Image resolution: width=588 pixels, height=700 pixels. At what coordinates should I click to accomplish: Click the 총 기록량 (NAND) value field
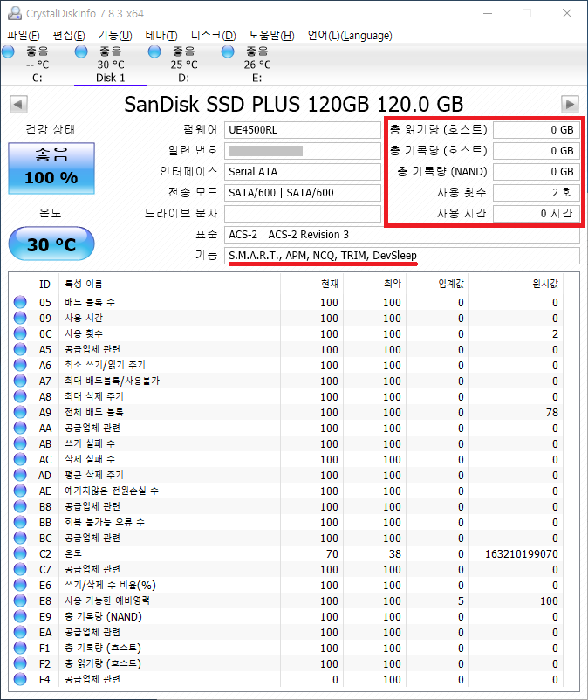pyautogui.click(x=537, y=171)
